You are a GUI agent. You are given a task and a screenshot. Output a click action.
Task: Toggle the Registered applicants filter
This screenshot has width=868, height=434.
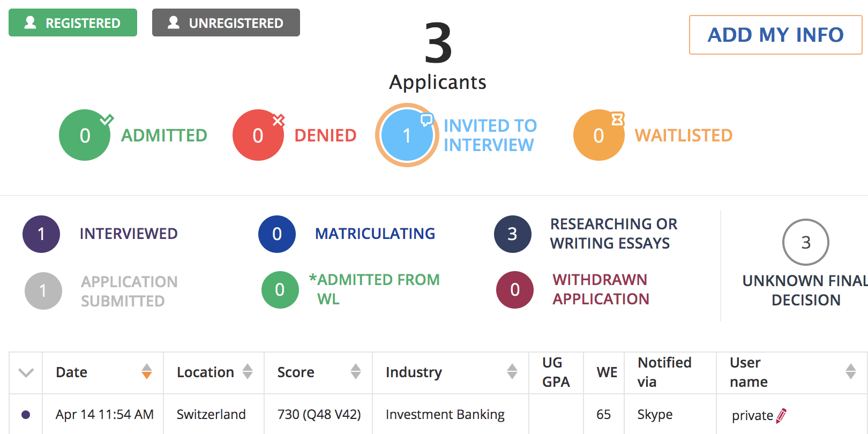tap(73, 23)
